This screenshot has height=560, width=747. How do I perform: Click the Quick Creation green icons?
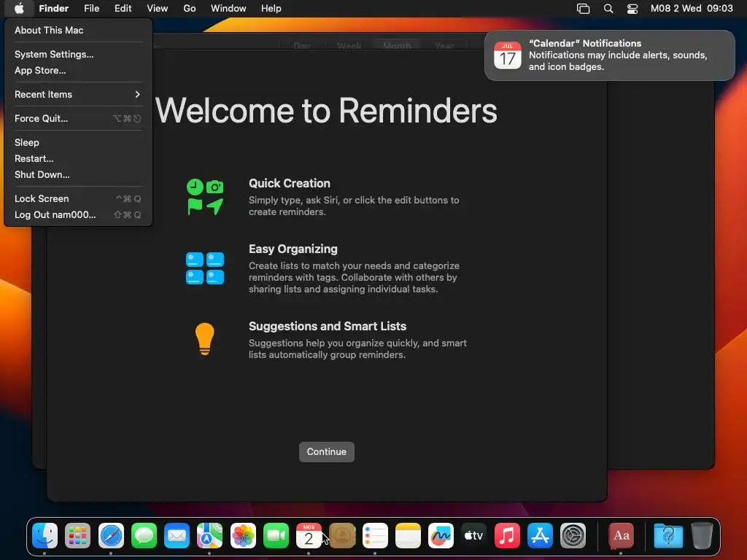tap(205, 197)
